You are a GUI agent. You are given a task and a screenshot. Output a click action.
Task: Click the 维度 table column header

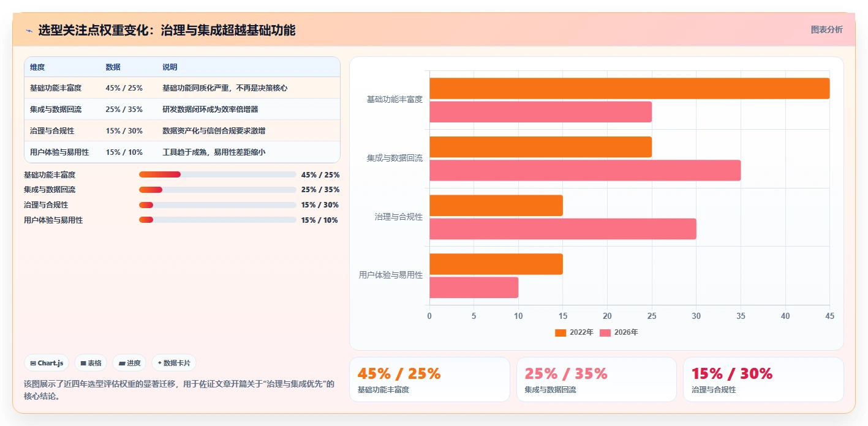click(x=37, y=67)
